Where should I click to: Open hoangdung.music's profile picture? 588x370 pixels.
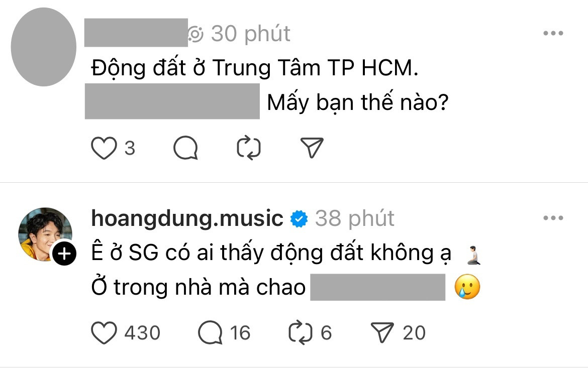45,233
